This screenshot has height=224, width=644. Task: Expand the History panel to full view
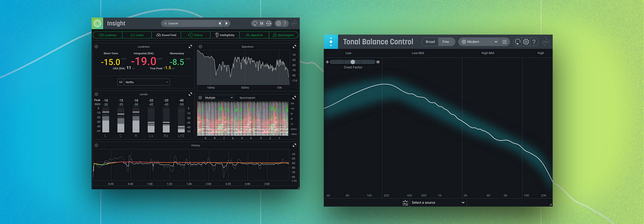click(x=294, y=145)
